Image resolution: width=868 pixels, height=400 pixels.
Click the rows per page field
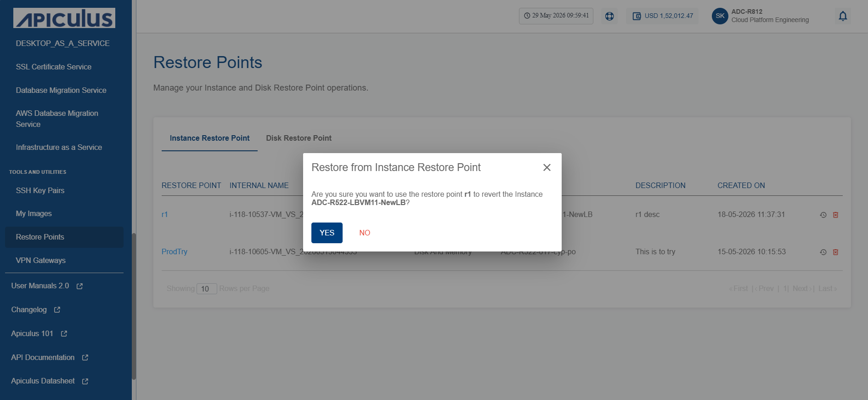point(207,289)
